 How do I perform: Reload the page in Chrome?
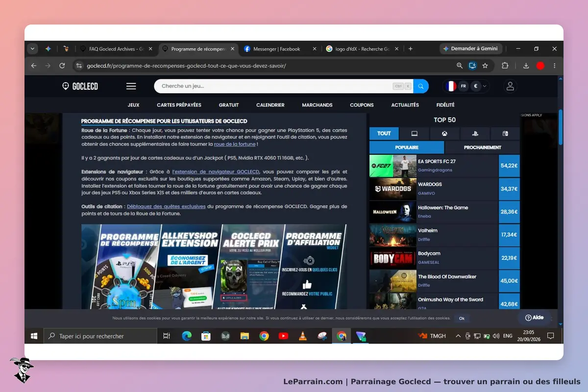(x=62, y=66)
